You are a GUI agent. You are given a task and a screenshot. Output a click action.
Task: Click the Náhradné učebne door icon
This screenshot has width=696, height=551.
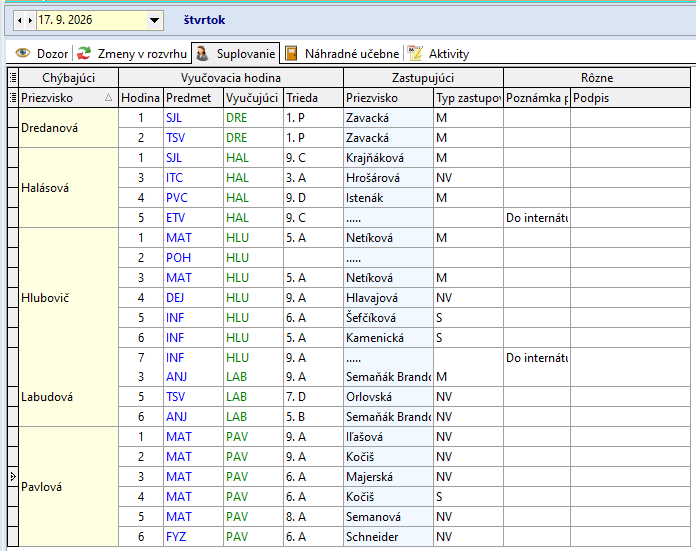point(291,53)
